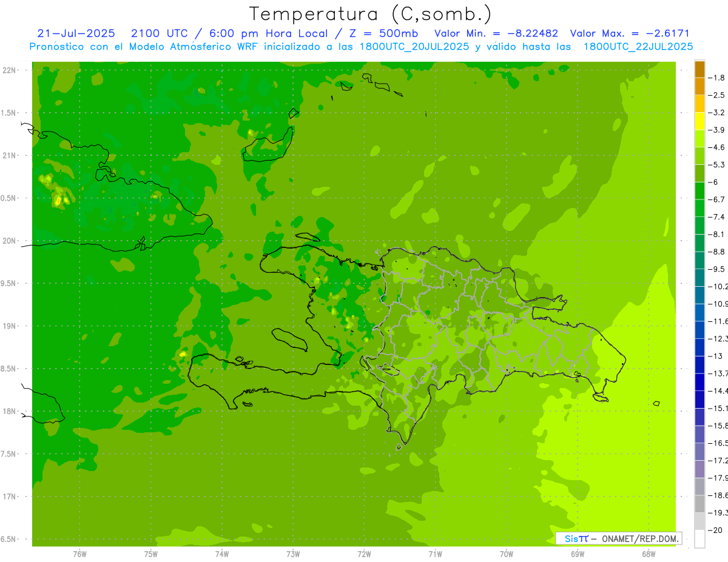Pick the blue swatch between -12.3 and -13

(x=699, y=347)
